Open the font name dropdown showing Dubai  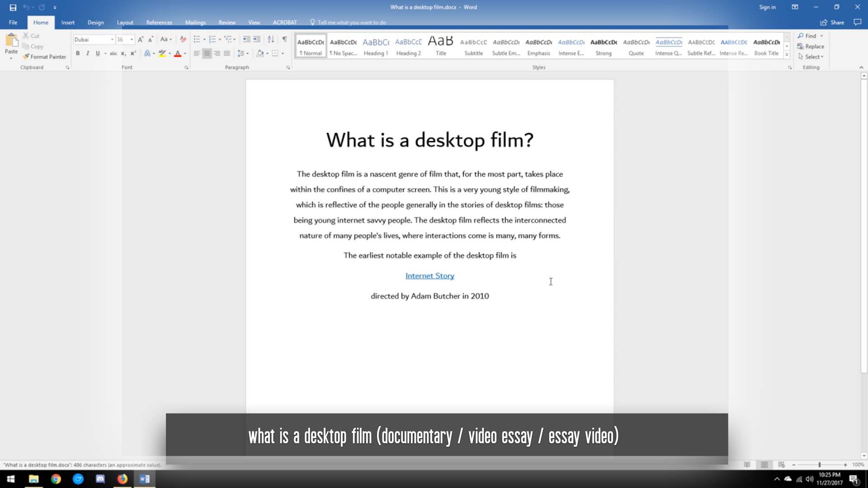(x=112, y=40)
